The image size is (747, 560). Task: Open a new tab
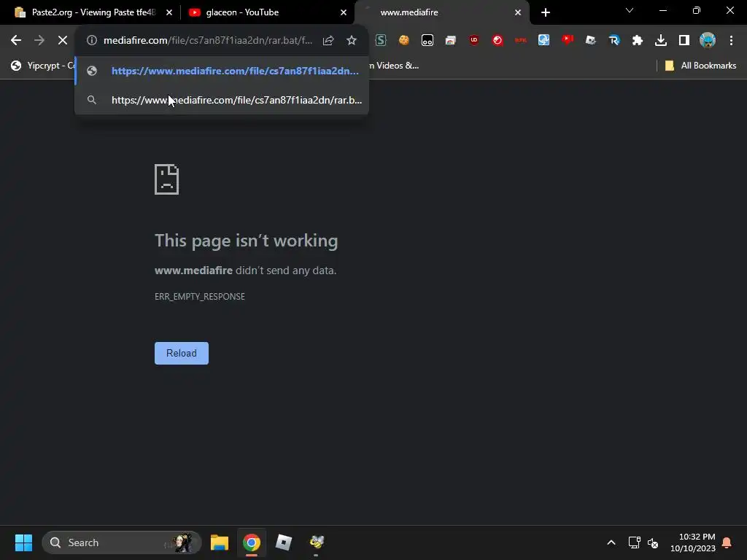tap(546, 12)
